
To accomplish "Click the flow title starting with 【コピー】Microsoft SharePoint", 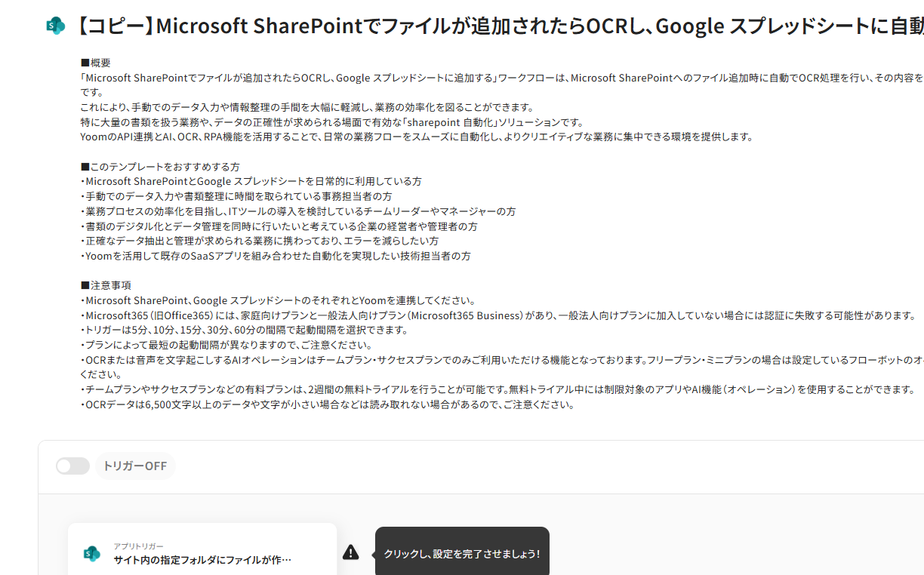I will (499, 26).
